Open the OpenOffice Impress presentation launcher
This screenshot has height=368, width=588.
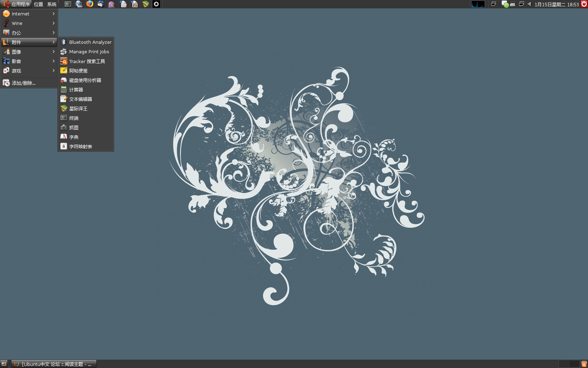point(134,4)
